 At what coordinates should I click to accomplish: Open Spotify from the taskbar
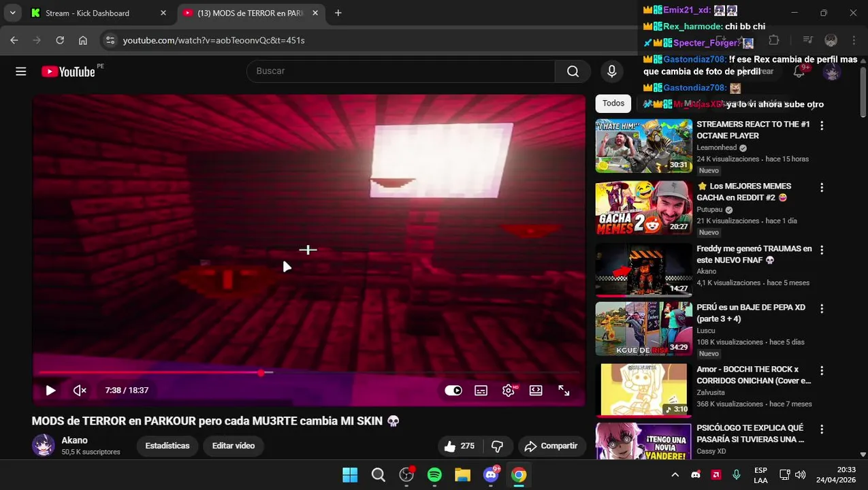click(434, 475)
